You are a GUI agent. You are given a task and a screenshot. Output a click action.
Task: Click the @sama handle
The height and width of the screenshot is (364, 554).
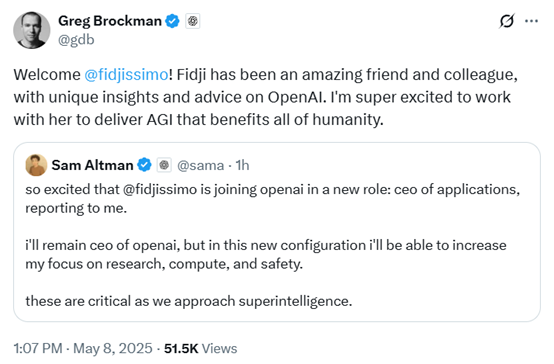tap(200, 165)
